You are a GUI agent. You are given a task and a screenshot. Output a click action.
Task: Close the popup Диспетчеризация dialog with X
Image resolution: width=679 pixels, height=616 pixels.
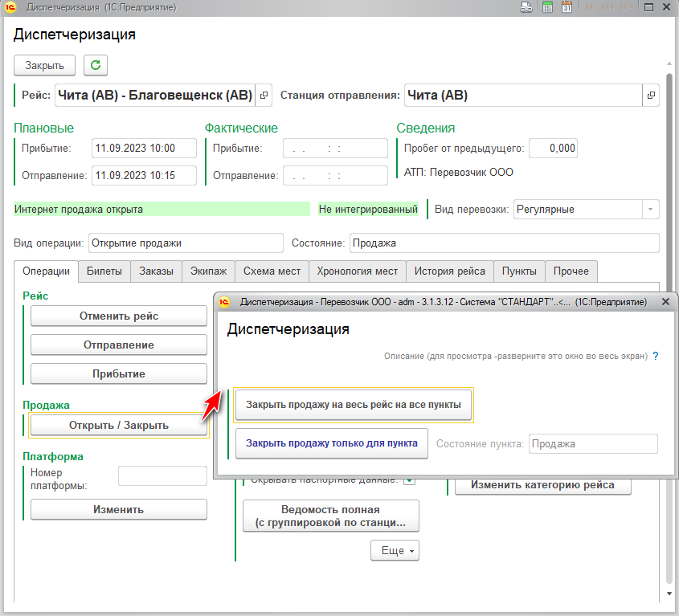(x=665, y=302)
